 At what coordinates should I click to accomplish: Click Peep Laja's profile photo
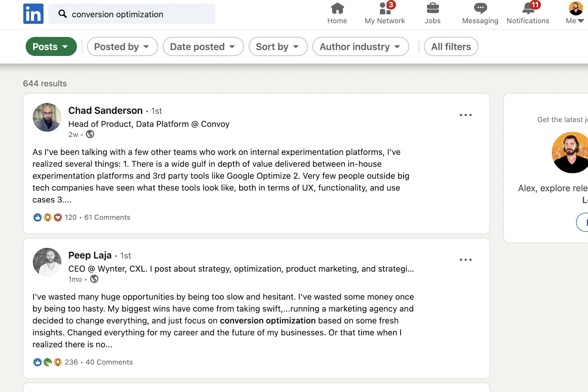(47, 262)
